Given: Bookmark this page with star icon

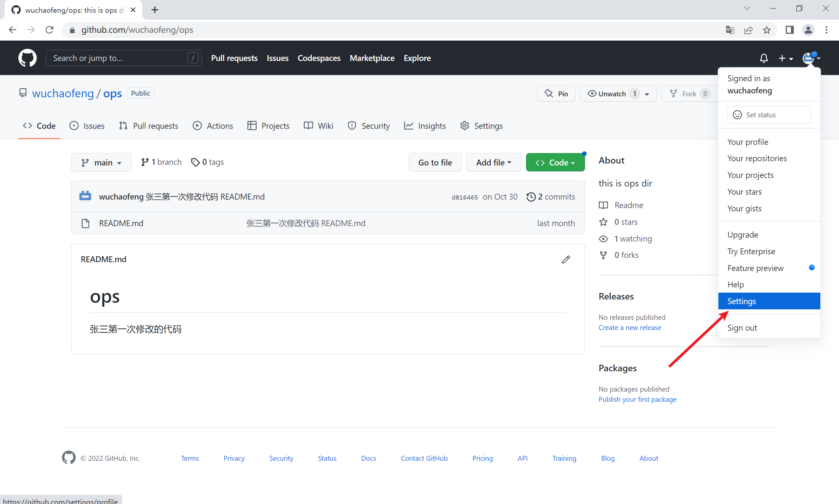Looking at the screenshot, I should click(767, 30).
